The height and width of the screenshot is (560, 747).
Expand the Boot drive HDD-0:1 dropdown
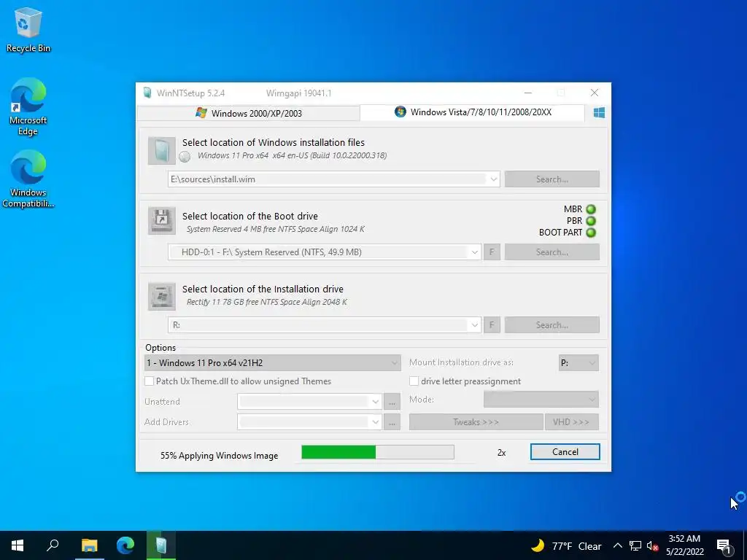click(x=474, y=252)
